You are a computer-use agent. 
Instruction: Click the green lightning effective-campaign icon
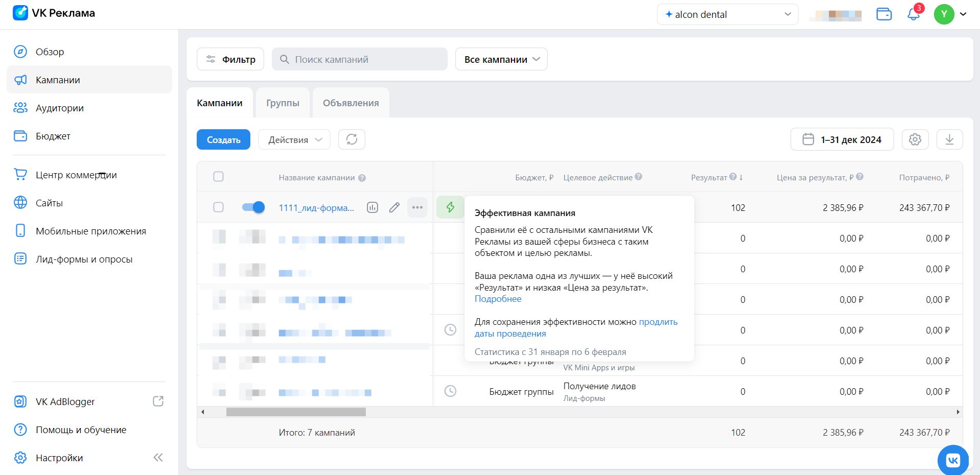tap(450, 207)
